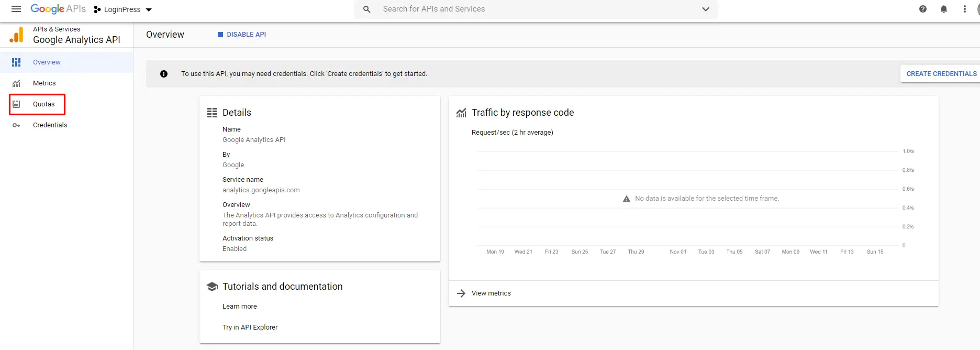Click the project hexagon icon beside LoginPress
The image size is (980, 350).
pos(97,9)
